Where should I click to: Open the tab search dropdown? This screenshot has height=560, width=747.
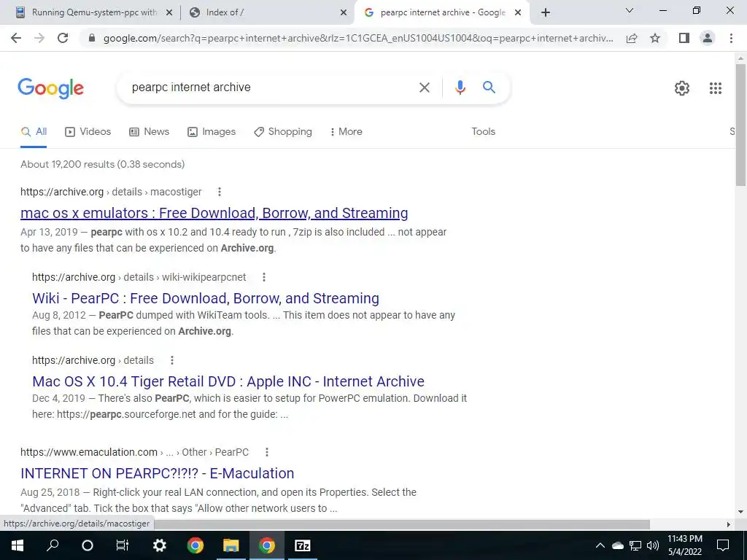[630, 10]
